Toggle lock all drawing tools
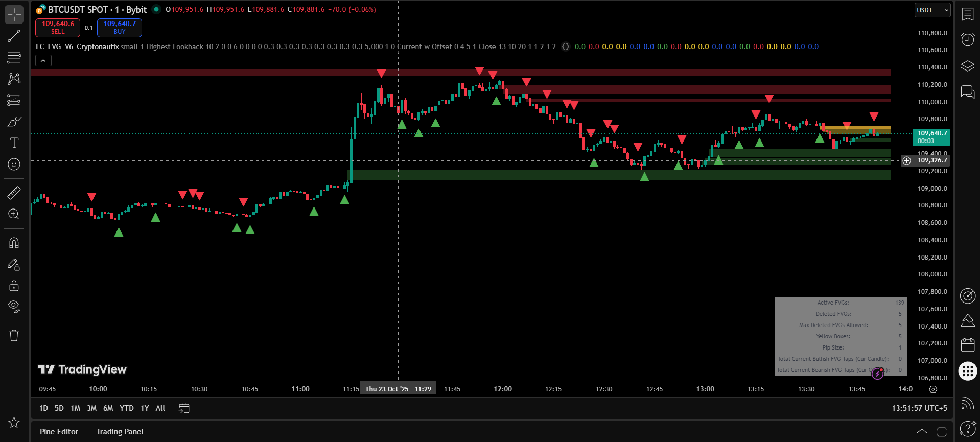980x442 pixels. coord(14,286)
